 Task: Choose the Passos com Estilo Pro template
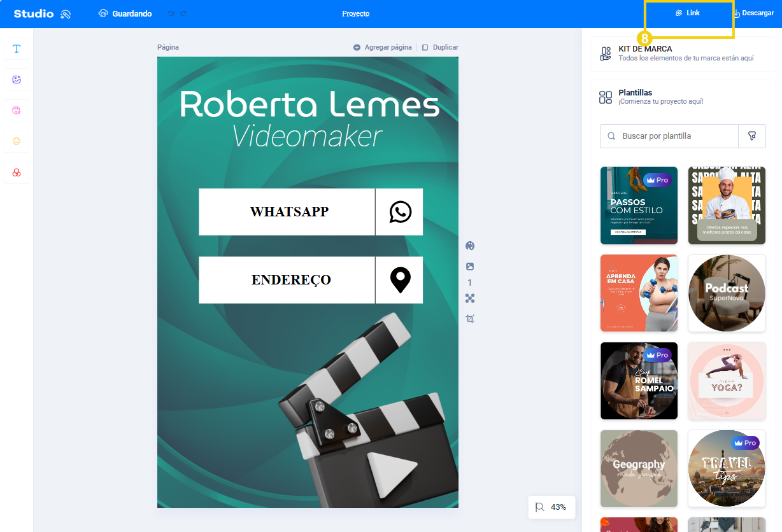pos(639,206)
